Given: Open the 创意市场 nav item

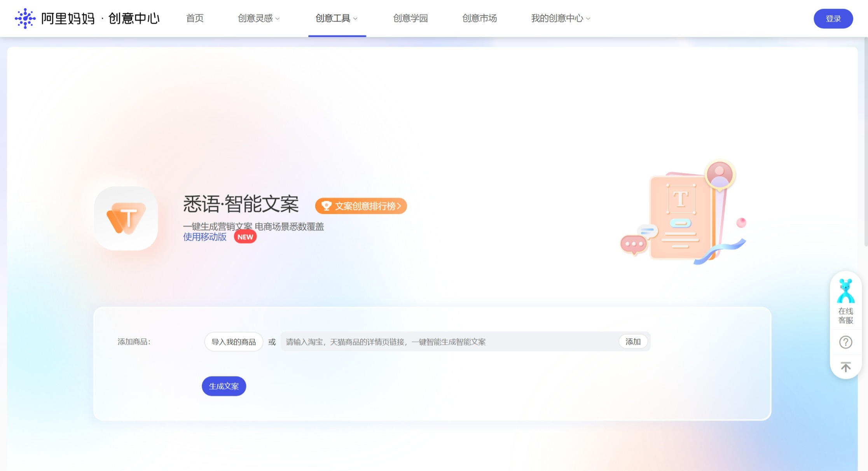Looking at the screenshot, I should click(x=479, y=18).
